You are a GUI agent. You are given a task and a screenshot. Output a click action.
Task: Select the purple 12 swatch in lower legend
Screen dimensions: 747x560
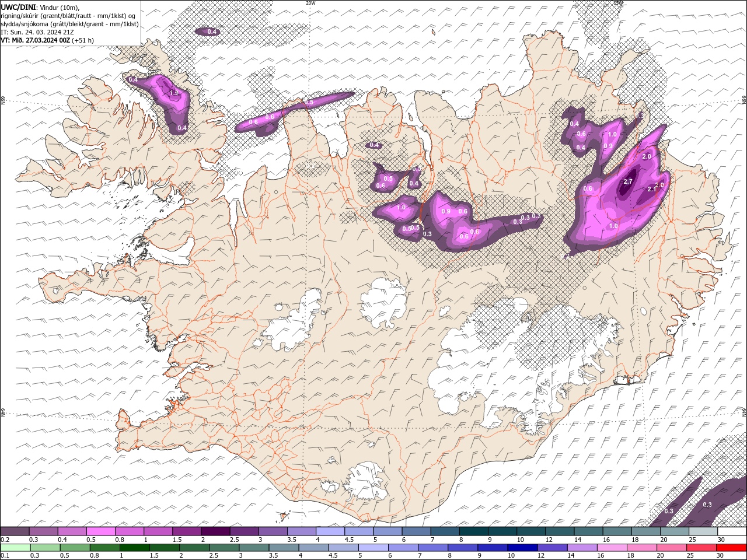pos(552,548)
